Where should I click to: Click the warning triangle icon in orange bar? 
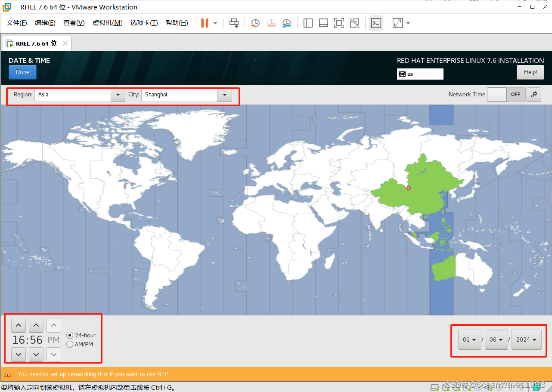point(8,374)
